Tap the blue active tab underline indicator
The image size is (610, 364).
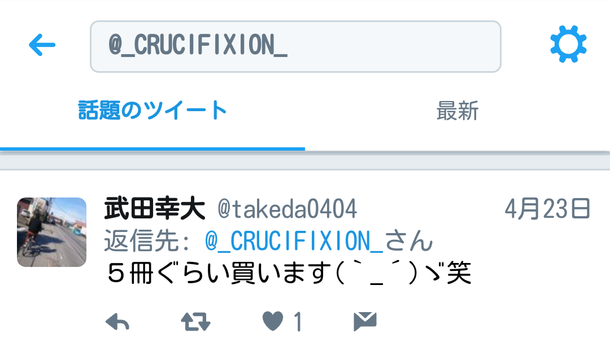pyautogui.click(x=152, y=149)
